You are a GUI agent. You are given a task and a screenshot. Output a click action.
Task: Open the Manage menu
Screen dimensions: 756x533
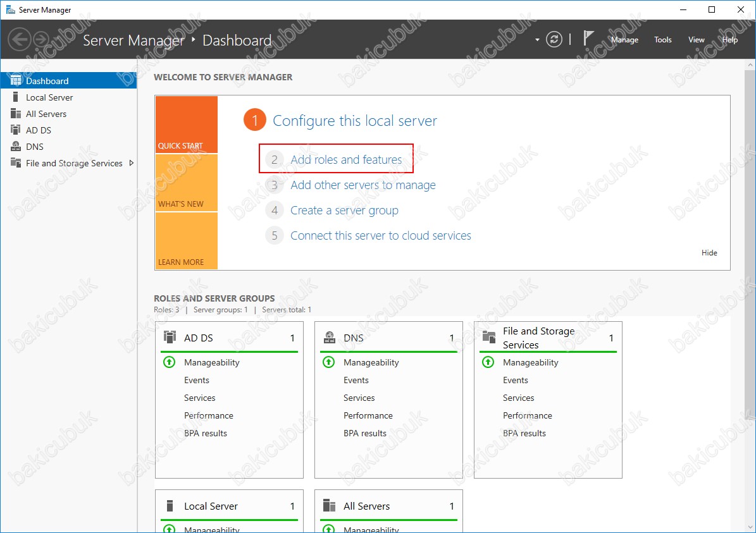624,40
